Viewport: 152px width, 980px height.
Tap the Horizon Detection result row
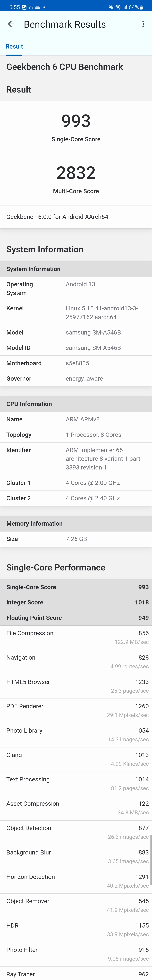click(x=76, y=881)
